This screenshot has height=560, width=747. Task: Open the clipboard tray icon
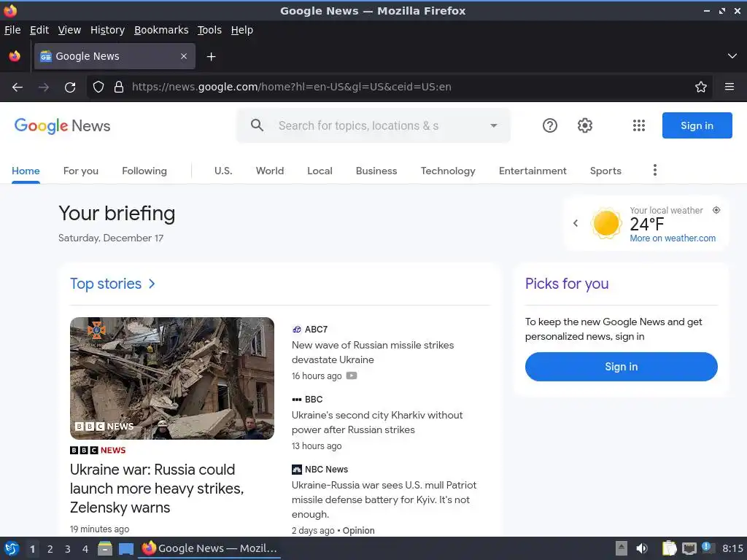(x=670, y=548)
